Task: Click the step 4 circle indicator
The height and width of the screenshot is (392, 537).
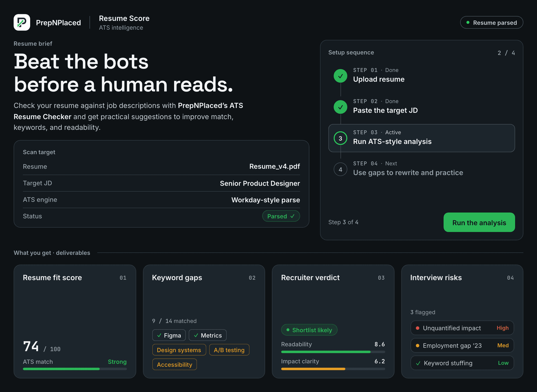Action: (x=340, y=169)
